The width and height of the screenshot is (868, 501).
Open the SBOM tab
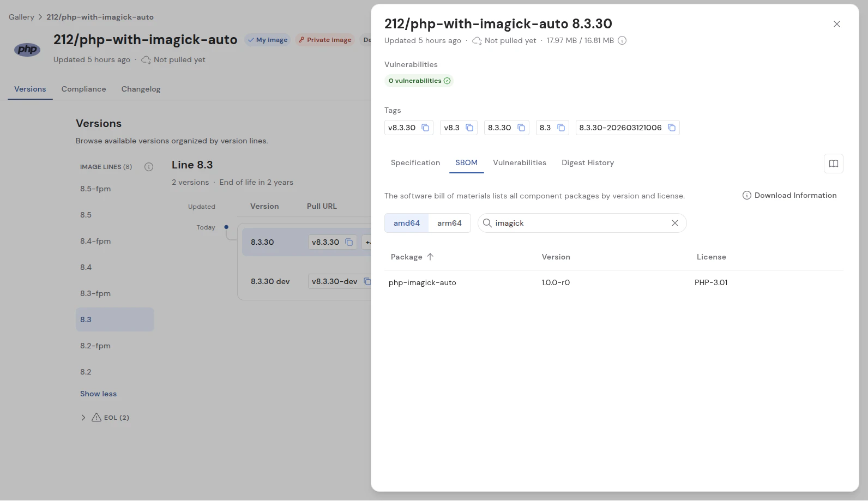[467, 162]
